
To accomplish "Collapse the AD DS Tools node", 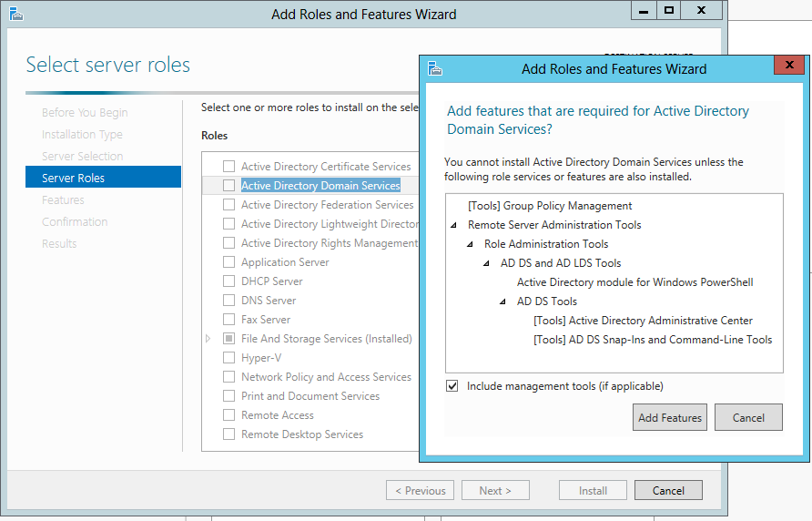I will [502, 302].
